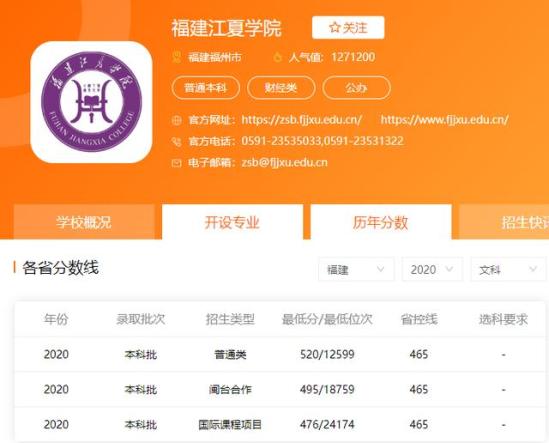Screen dimensions: 549x443
Task: Open the www.fjjxu.edu.cn website link
Action: 444,120
